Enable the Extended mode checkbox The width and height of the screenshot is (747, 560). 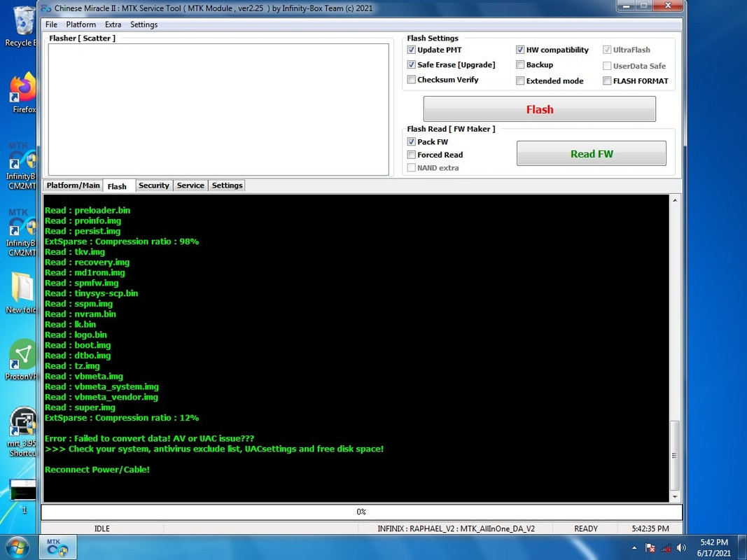click(519, 80)
